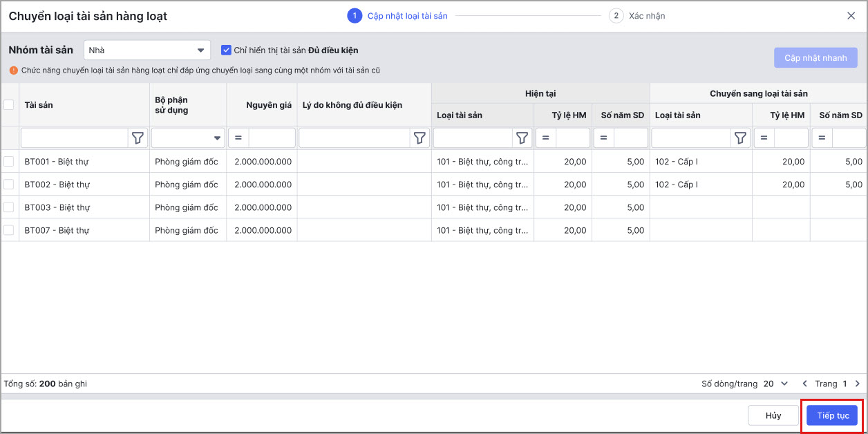Open rows per page dropdown
The width and height of the screenshot is (868, 434).
click(775, 384)
